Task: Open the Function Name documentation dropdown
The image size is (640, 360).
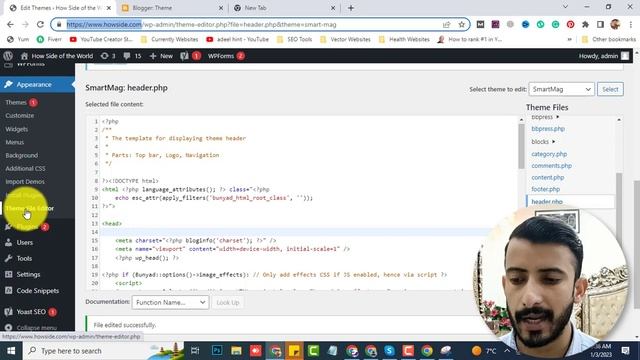Action: (x=170, y=302)
